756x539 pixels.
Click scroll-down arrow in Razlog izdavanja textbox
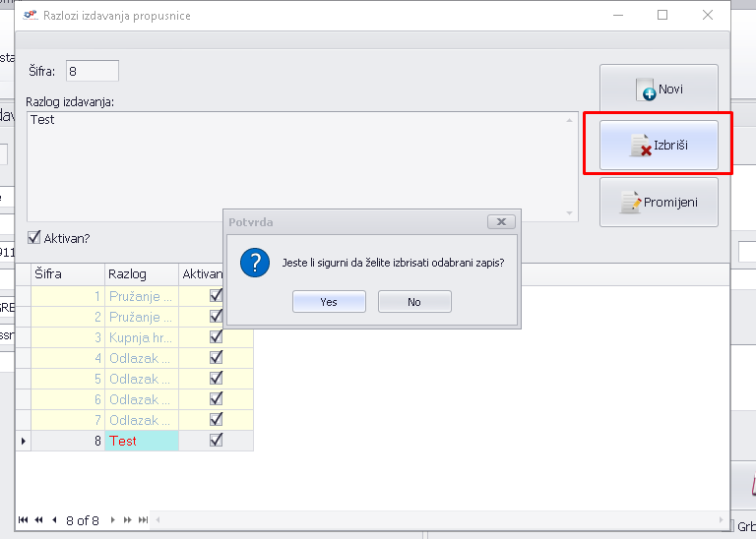[x=570, y=213]
